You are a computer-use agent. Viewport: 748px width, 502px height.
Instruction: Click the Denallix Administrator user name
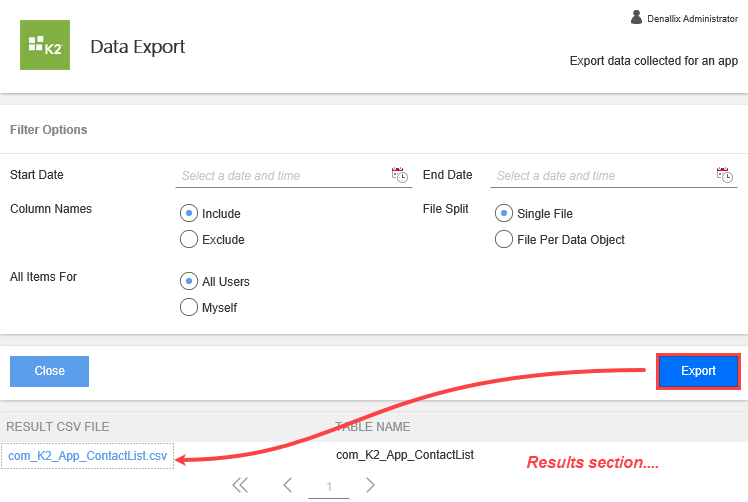point(693,19)
